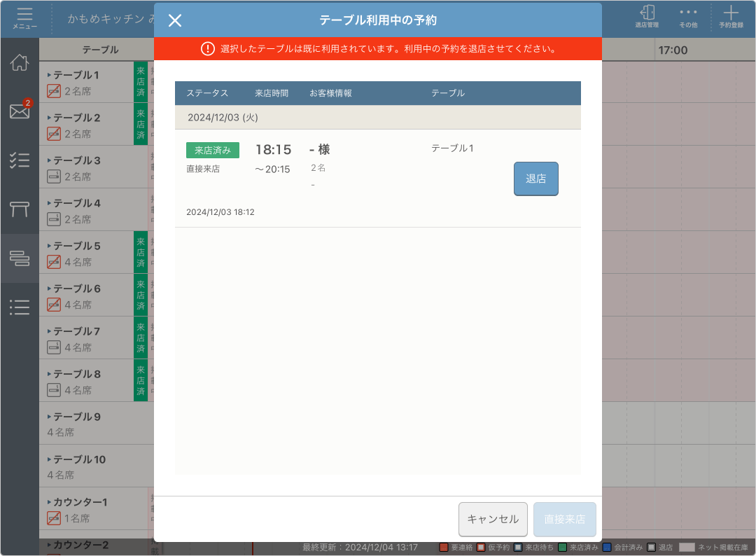
Task: Click the no-smoking icon for テーブル1
Action: click(x=54, y=91)
